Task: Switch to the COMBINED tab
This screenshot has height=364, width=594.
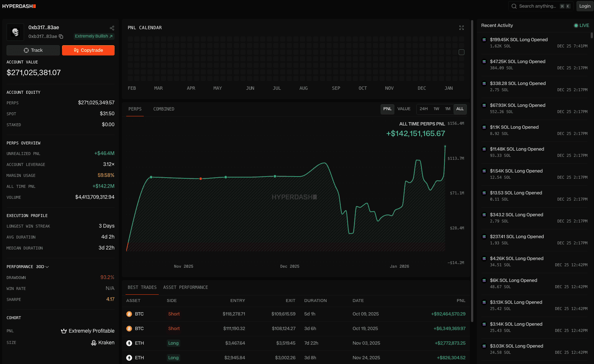Action: point(163,109)
